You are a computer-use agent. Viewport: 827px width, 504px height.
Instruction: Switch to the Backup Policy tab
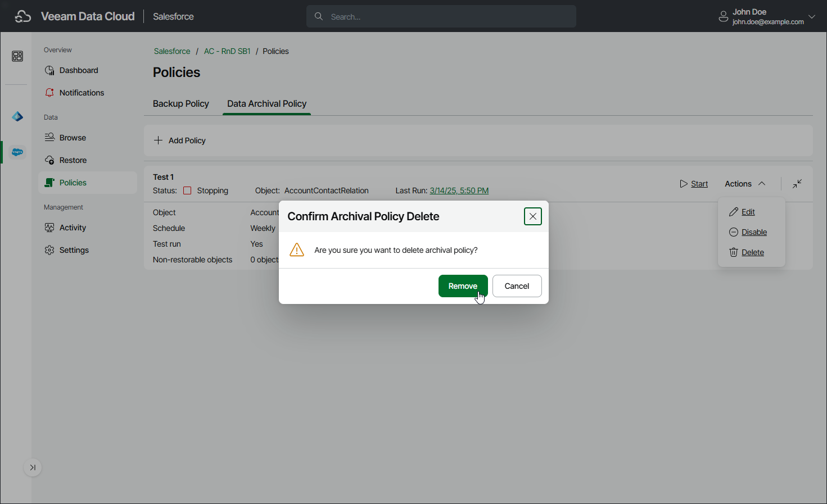tap(181, 104)
